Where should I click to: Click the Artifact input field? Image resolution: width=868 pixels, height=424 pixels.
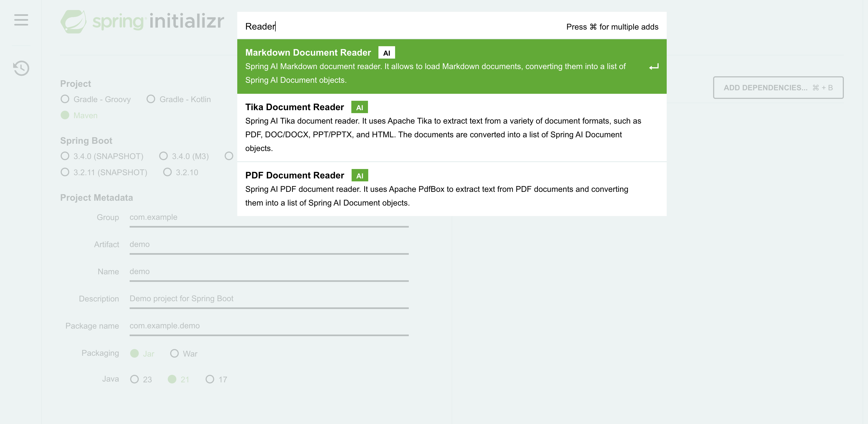pos(269,245)
